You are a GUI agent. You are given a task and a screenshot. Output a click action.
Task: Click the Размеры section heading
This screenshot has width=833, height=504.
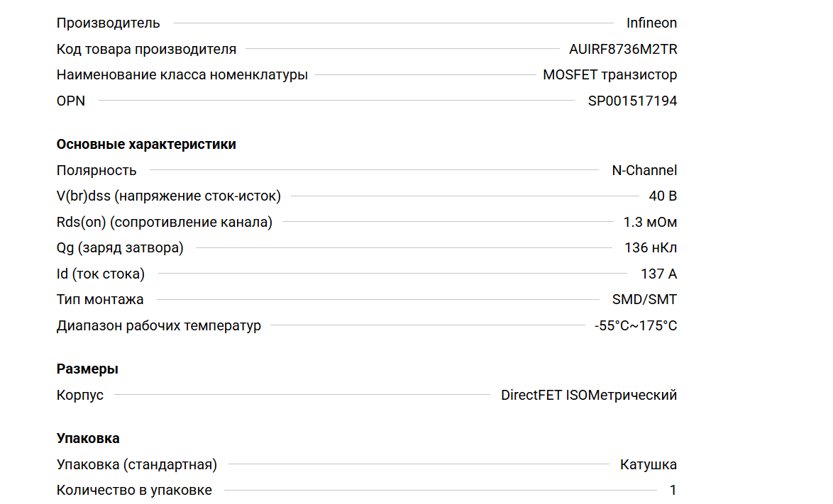(87, 369)
